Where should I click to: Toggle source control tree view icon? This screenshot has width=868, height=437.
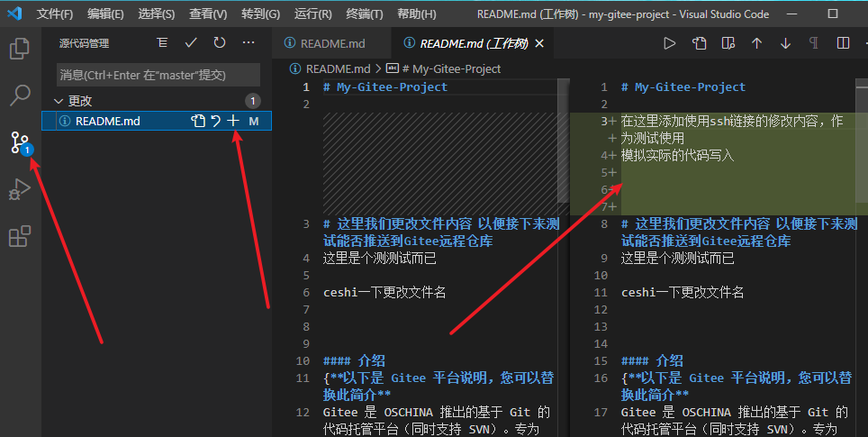162,42
